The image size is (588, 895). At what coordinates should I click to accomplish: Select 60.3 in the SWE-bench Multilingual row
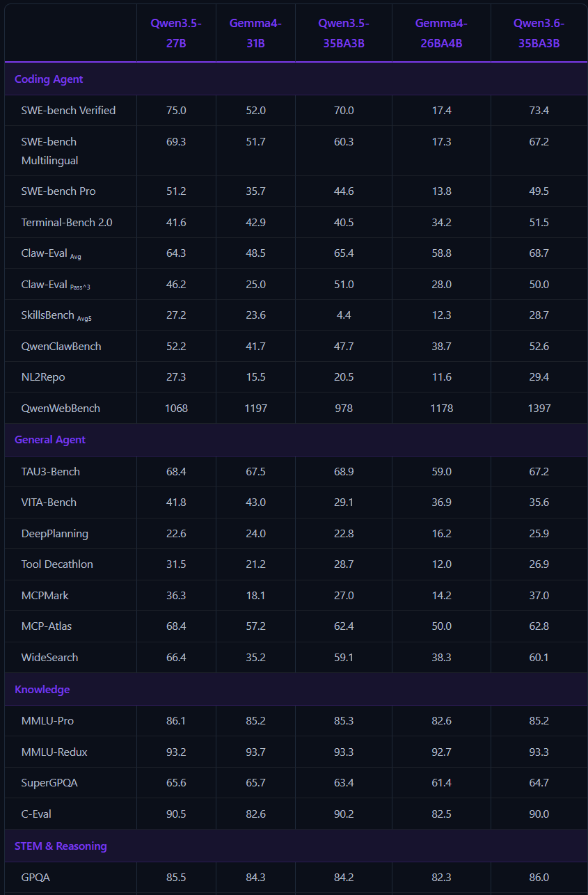point(344,142)
